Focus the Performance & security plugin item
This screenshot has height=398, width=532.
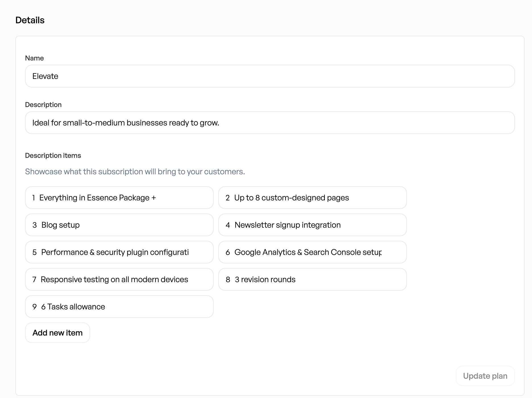pos(119,252)
